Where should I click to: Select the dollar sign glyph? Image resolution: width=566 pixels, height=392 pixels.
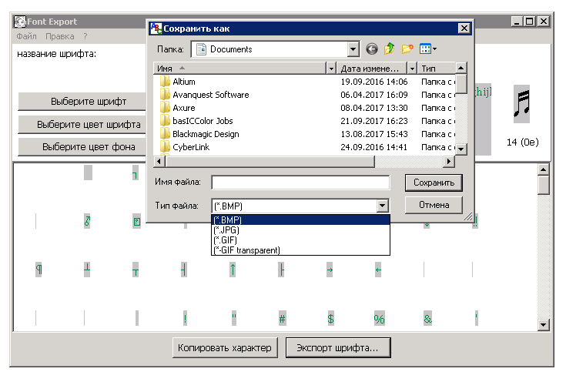click(x=330, y=318)
